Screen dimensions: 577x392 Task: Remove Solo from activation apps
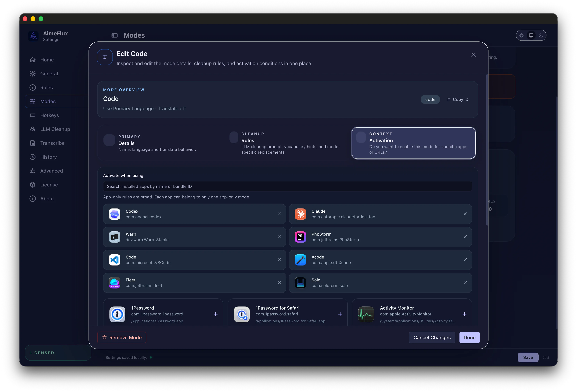pyautogui.click(x=465, y=282)
